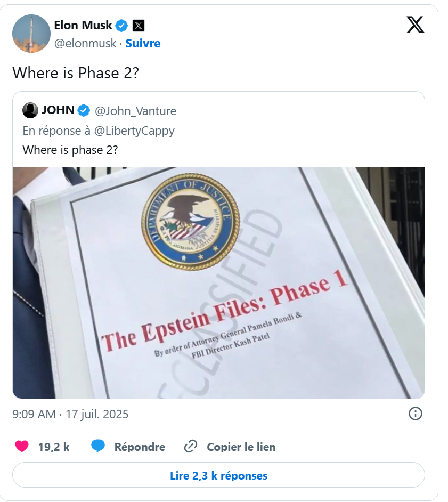Click Elon Musk's rocket profile avatar
This screenshot has width=448, height=502.
click(x=31, y=34)
